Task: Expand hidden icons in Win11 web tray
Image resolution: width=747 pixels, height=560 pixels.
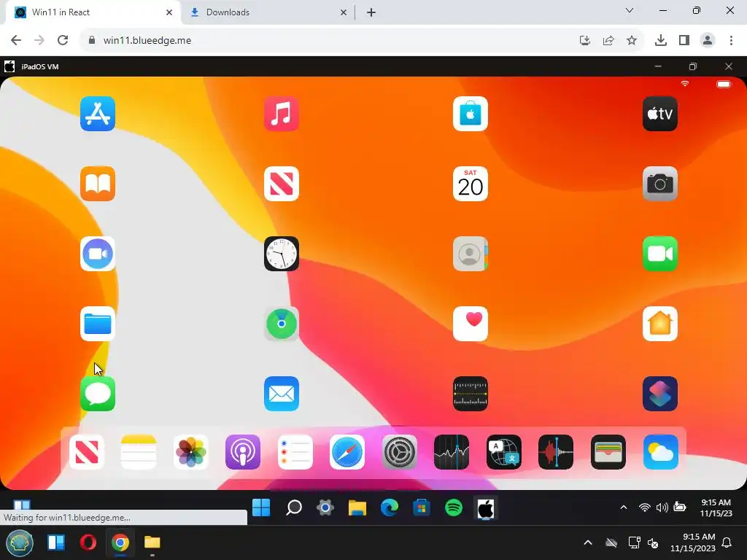Action: point(623,507)
